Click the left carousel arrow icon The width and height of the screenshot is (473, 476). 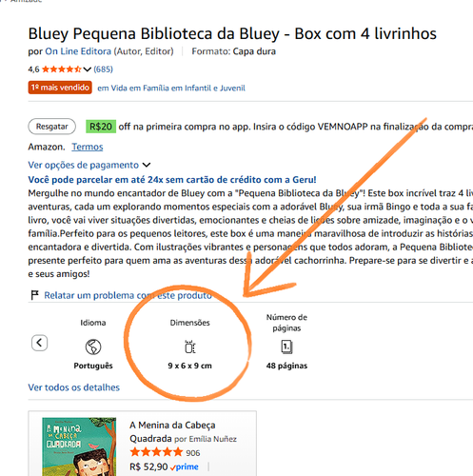point(39,343)
